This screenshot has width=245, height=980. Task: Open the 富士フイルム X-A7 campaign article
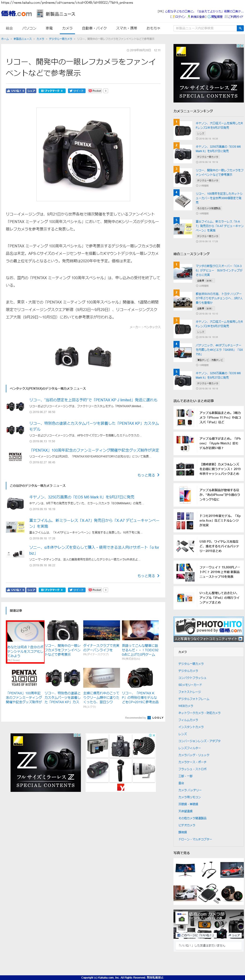coord(94,523)
